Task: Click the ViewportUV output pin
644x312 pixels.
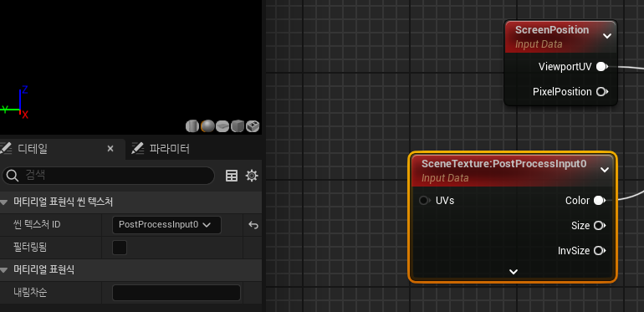Action: 601,67
